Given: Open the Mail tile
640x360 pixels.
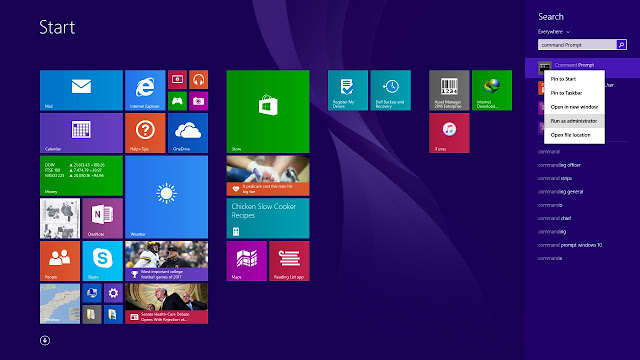Looking at the screenshot, I should [x=81, y=90].
